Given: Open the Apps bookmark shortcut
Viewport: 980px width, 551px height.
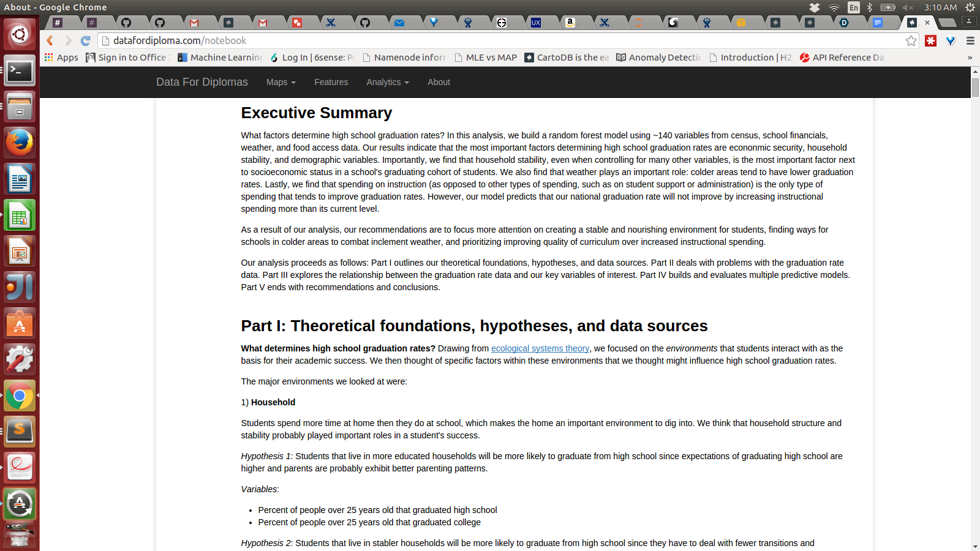Looking at the screenshot, I should pos(61,58).
